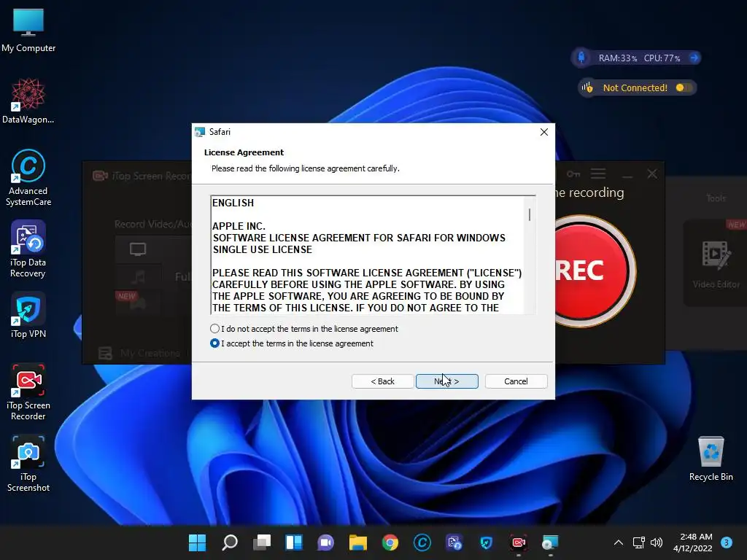Click Next in the Safari installer
Image resolution: width=747 pixels, height=560 pixels.
coord(447,381)
